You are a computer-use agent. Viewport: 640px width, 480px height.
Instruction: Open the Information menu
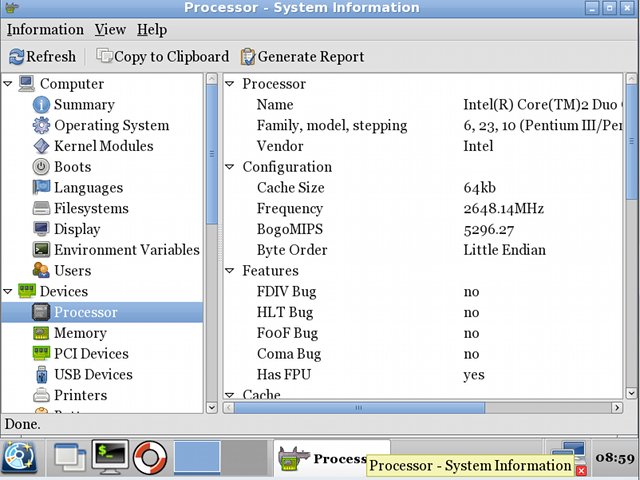pyautogui.click(x=45, y=29)
